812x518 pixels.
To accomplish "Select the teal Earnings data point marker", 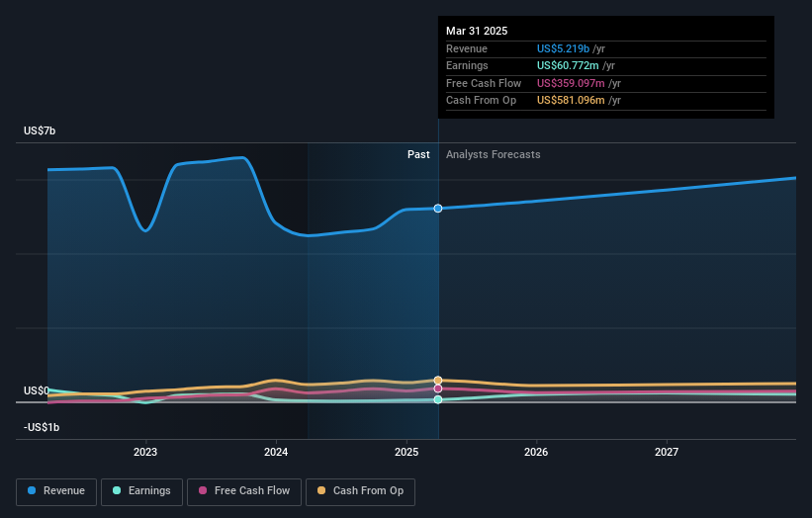I will point(438,399).
